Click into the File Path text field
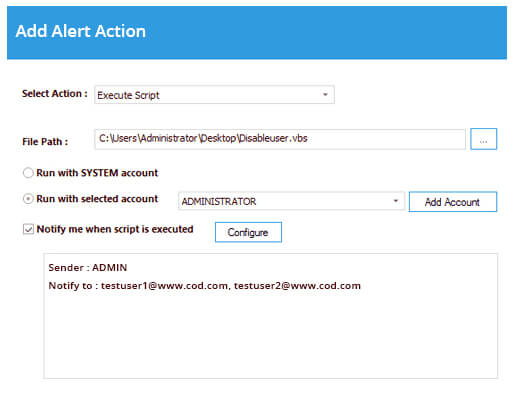 click(280, 139)
